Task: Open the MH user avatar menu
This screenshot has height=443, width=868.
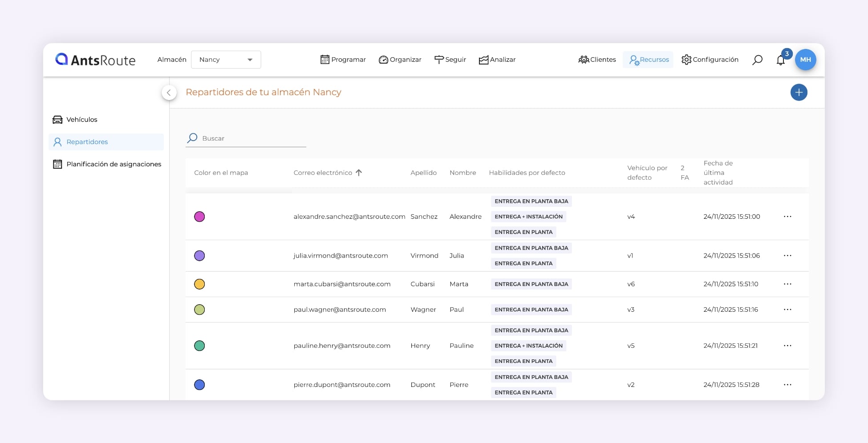Action: [805, 60]
